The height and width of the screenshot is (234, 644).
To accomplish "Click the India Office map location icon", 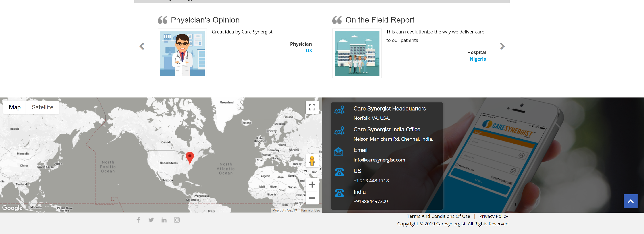I will pos(339,131).
